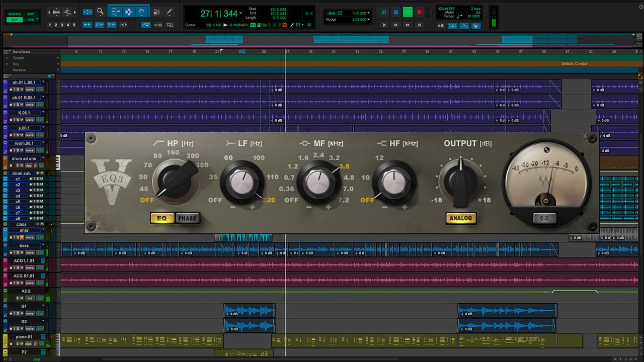Select the Selector tool

click(129, 12)
